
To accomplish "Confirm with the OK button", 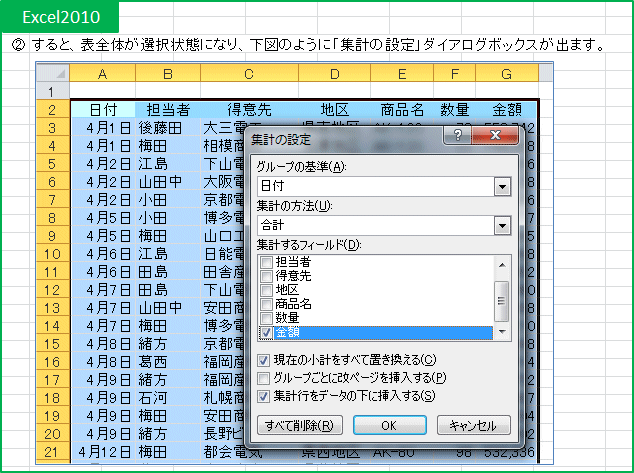I will pos(389,425).
